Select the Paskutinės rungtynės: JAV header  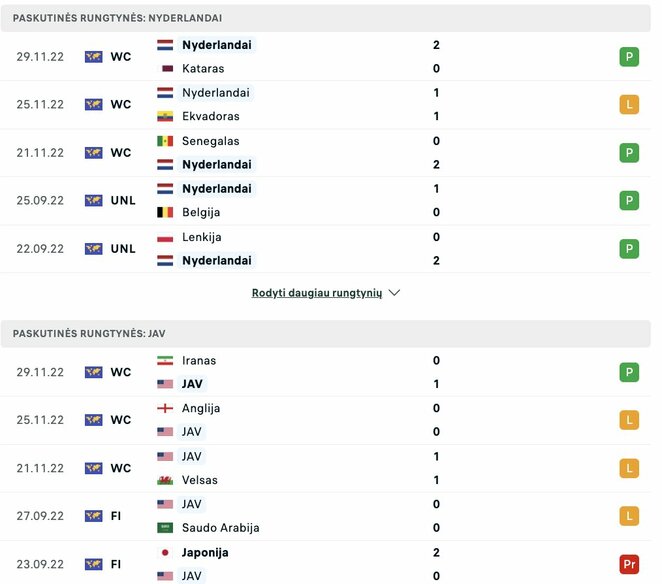pyautogui.click(x=89, y=334)
